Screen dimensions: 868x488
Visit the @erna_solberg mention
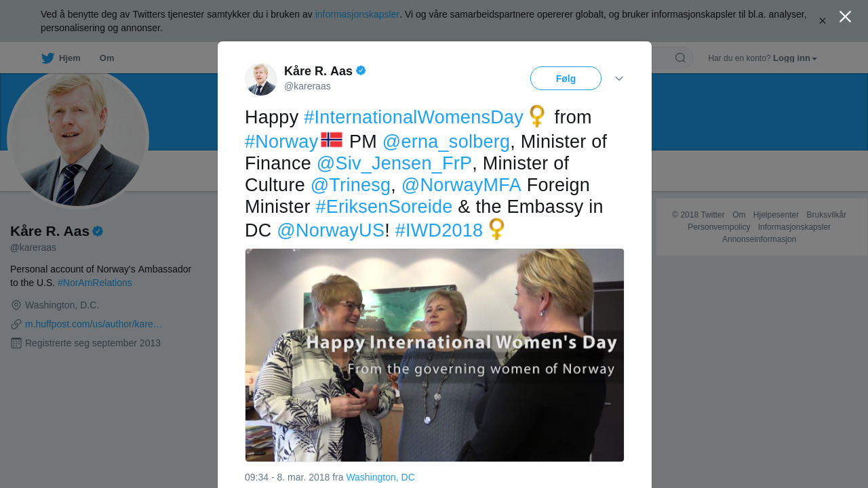tap(446, 142)
